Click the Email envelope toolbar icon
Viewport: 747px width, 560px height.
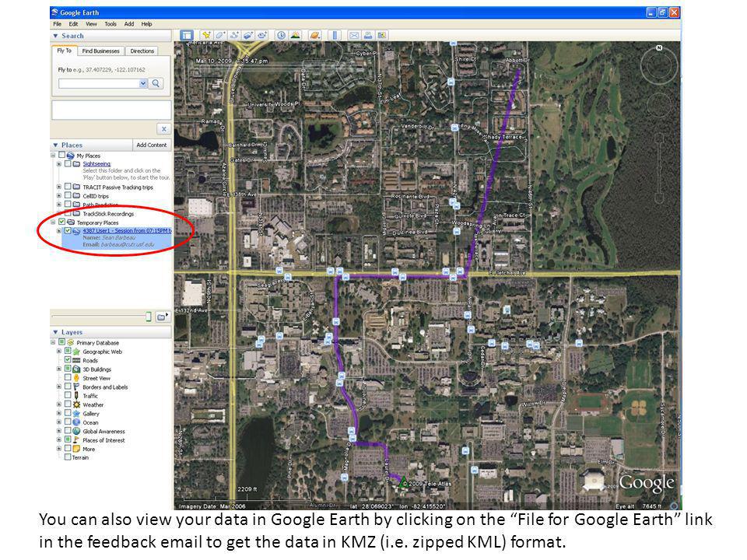click(x=354, y=35)
